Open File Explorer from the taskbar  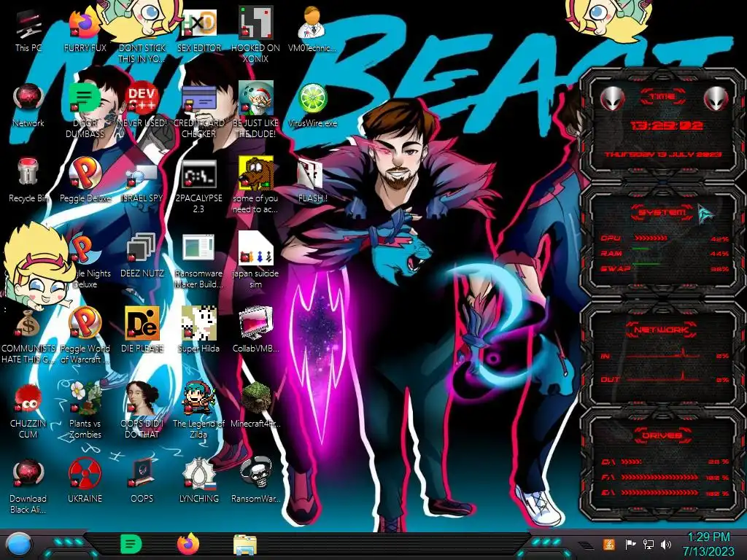point(245,545)
